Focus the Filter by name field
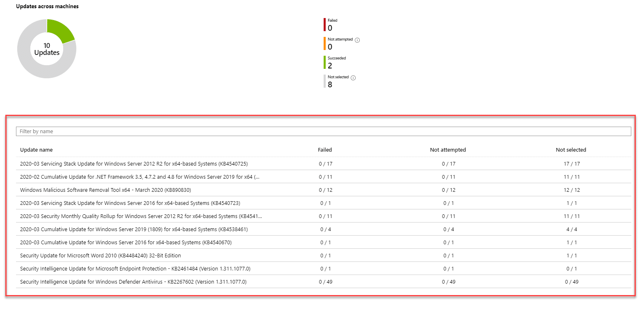Screen dimensions: 644x309 coord(323,131)
